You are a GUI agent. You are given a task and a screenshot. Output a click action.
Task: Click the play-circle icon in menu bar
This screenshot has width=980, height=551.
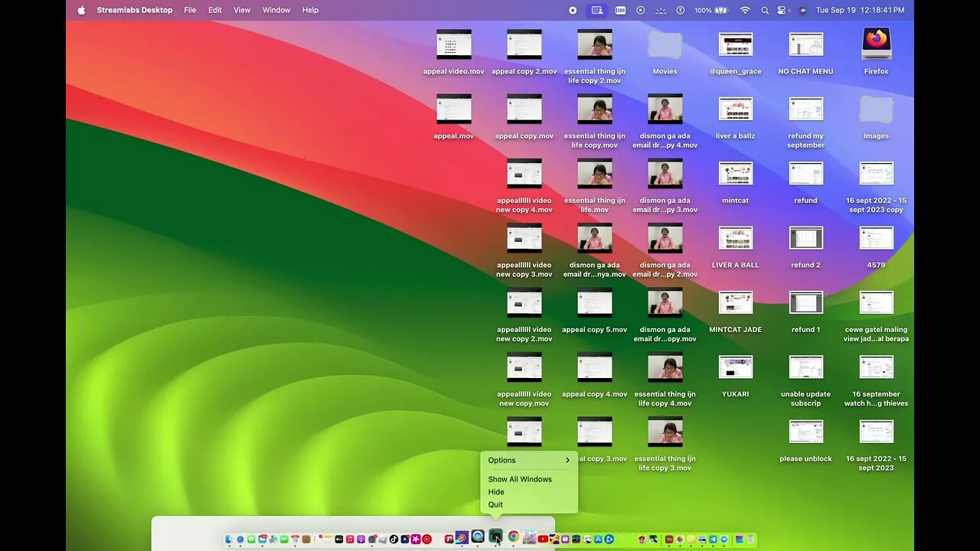[641, 10]
